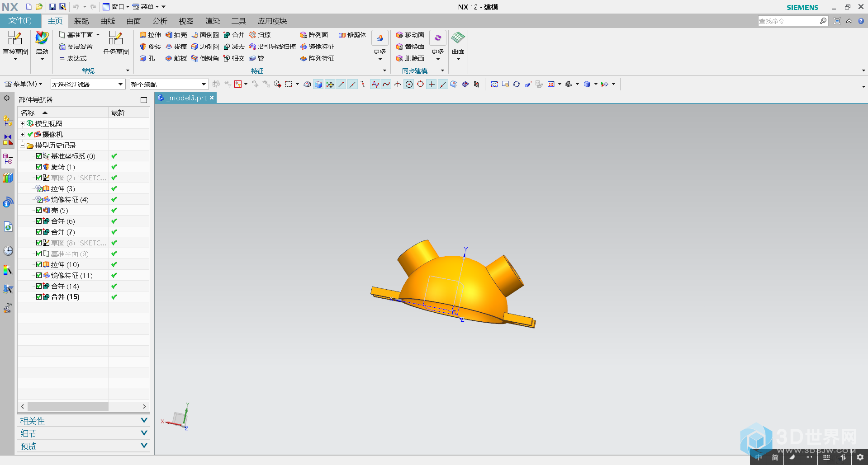The width and height of the screenshot is (868, 465).
Task: Select the 相交 (Intersect) tool
Action: (234, 58)
